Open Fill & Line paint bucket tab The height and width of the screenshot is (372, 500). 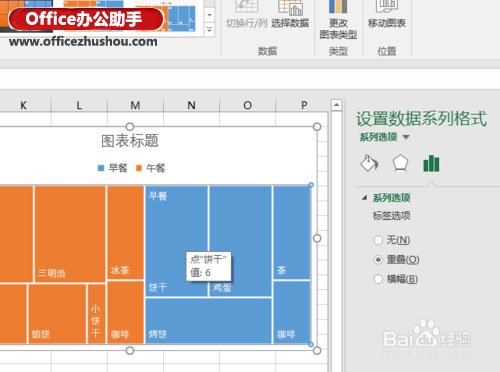click(x=369, y=164)
